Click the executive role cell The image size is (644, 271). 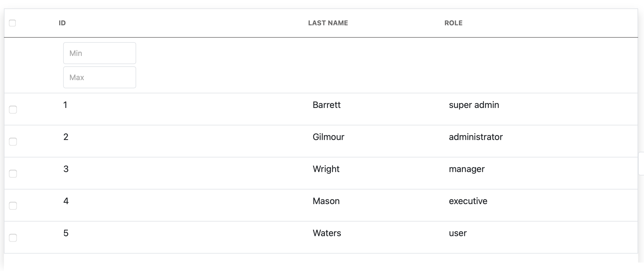tap(468, 201)
